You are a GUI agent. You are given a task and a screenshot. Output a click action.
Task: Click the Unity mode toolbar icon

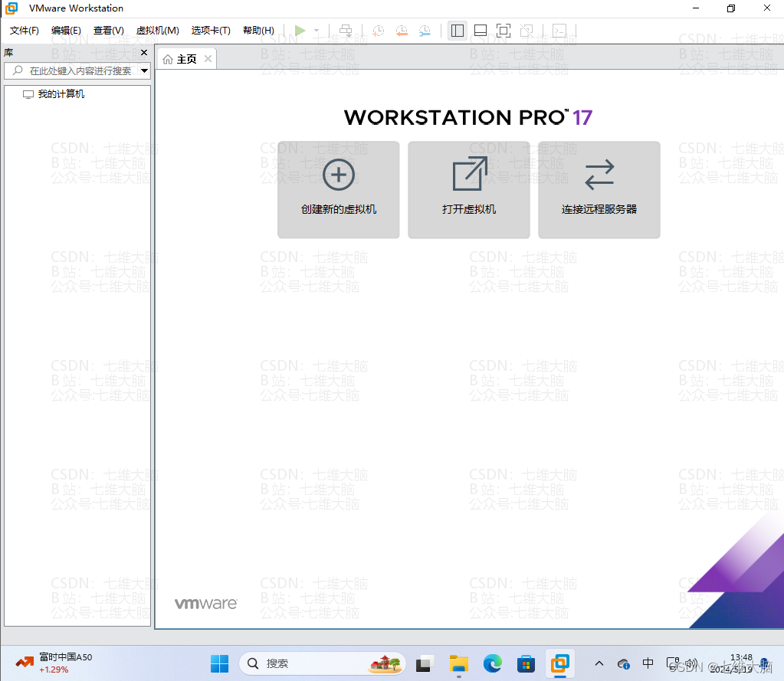pyautogui.click(x=526, y=31)
